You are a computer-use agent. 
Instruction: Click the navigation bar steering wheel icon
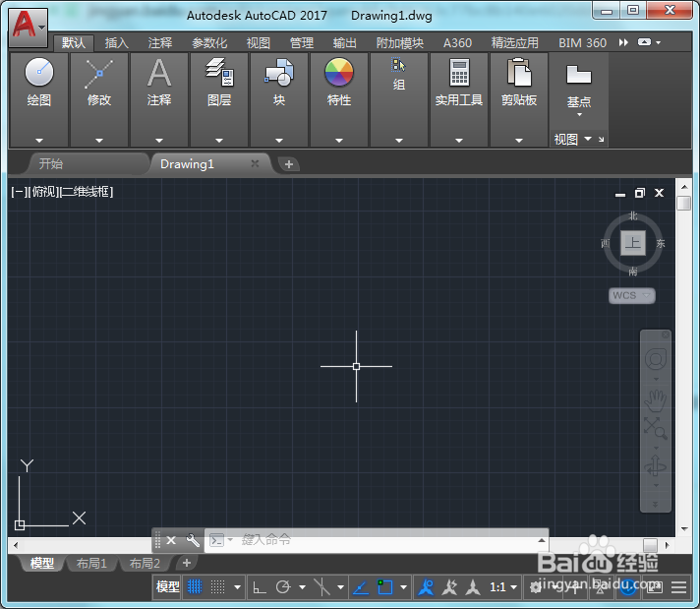[x=656, y=360]
